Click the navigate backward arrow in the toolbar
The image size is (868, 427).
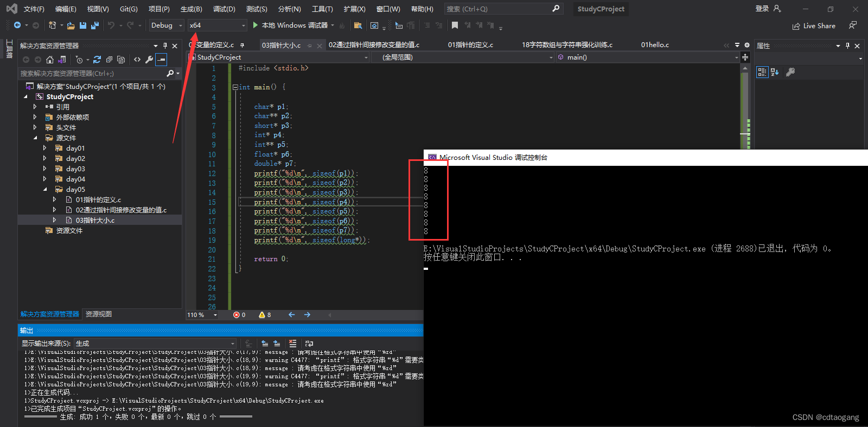pyautogui.click(x=17, y=25)
